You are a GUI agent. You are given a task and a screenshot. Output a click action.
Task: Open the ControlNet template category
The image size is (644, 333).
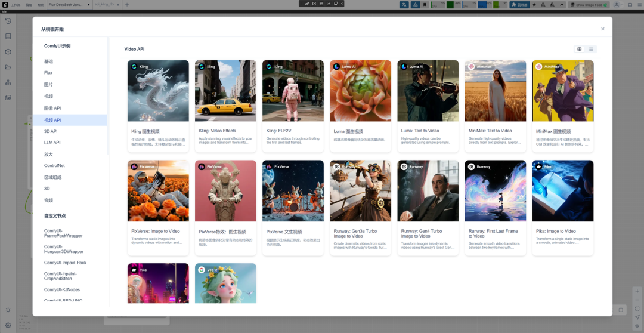coord(70,166)
